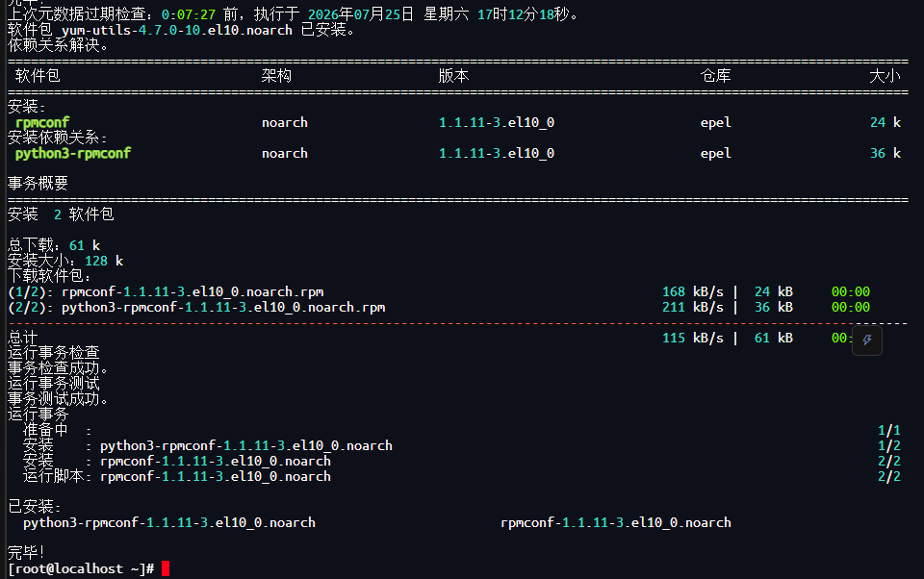Click the [root@localhost ~]# prompt

point(81,568)
